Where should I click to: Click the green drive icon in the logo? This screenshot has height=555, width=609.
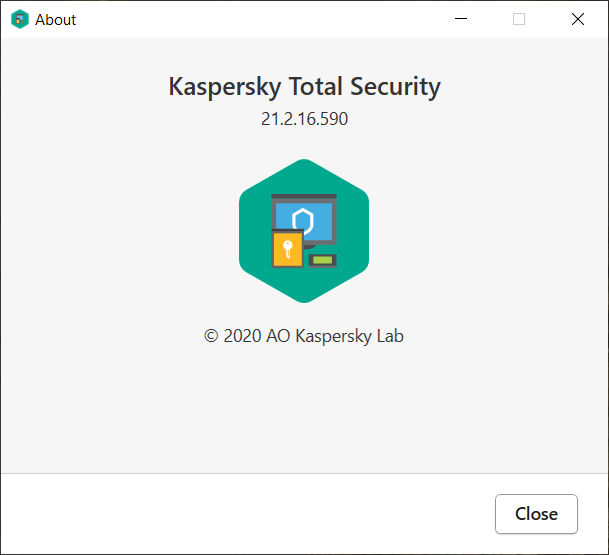point(322,261)
